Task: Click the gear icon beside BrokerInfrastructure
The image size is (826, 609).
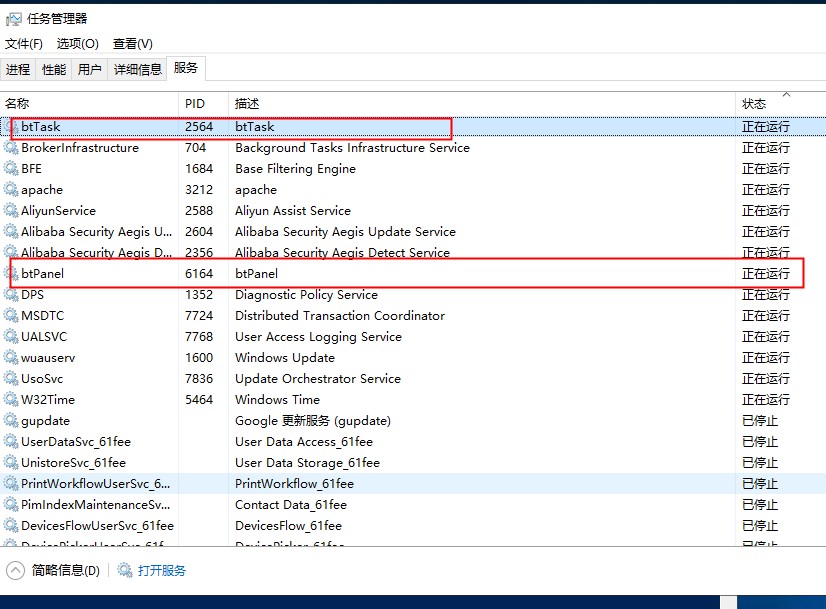Action: click(11, 148)
